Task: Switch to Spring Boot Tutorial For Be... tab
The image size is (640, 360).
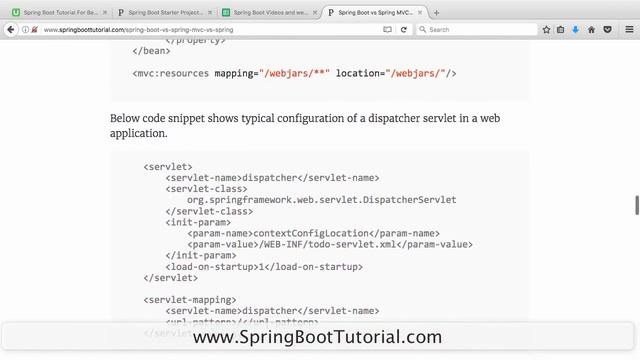Action: point(59,13)
